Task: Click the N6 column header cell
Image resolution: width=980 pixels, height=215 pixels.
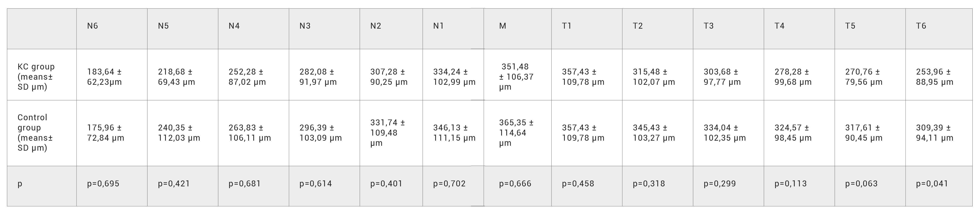Action: point(112,29)
